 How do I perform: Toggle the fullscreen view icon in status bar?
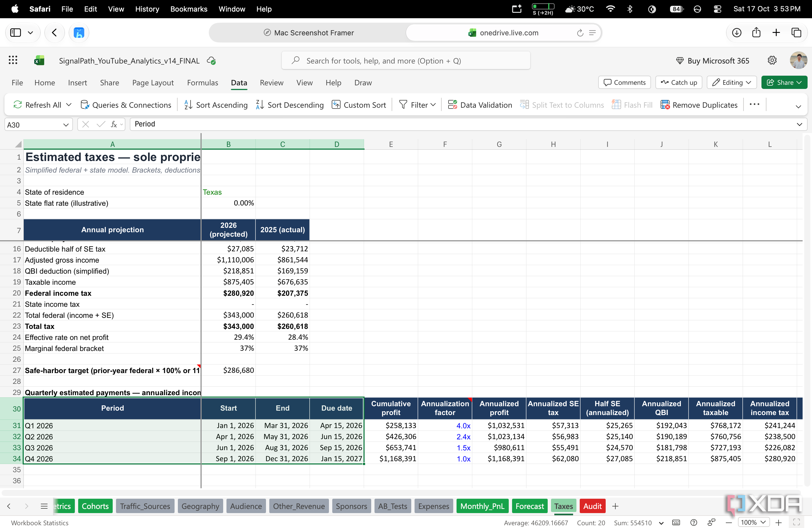pos(796,522)
